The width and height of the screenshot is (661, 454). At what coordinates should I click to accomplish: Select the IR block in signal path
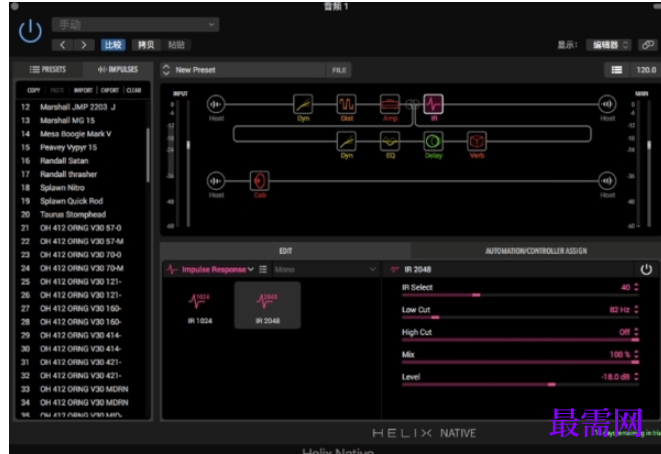(x=434, y=104)
